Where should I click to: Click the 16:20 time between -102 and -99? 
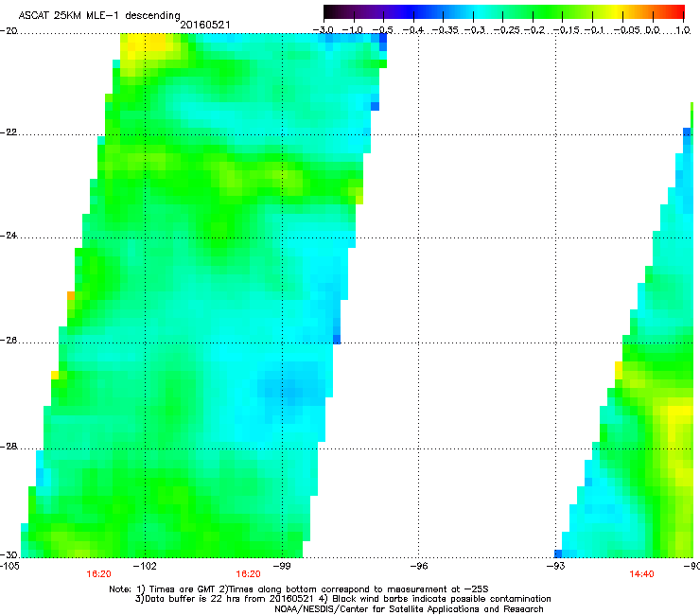coord(248,574)
